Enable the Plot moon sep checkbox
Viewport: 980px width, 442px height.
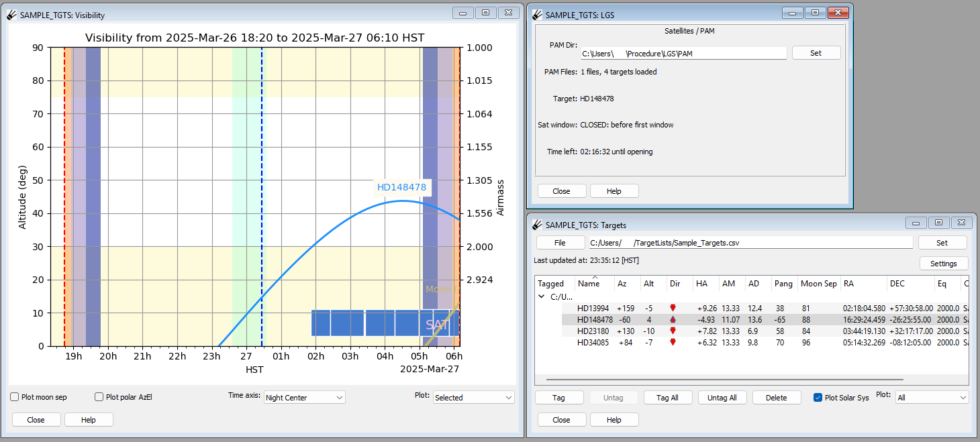[x=15, y=397]
